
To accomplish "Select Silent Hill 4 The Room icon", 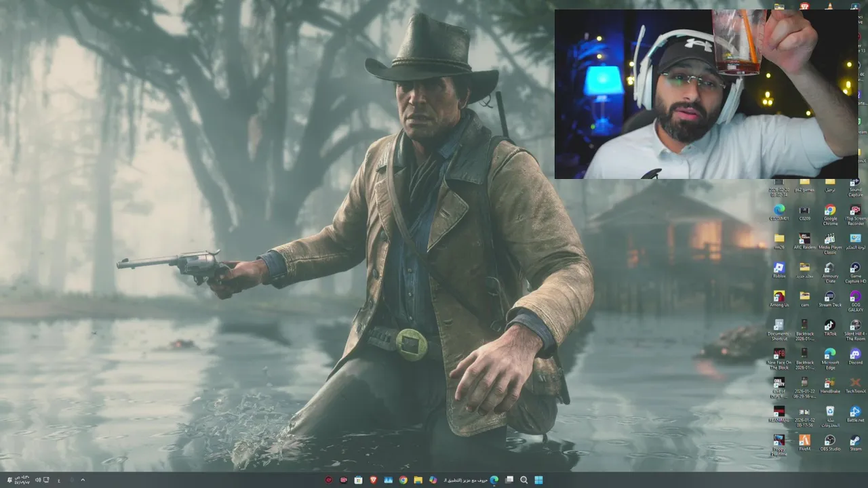I will click(855, 330).
